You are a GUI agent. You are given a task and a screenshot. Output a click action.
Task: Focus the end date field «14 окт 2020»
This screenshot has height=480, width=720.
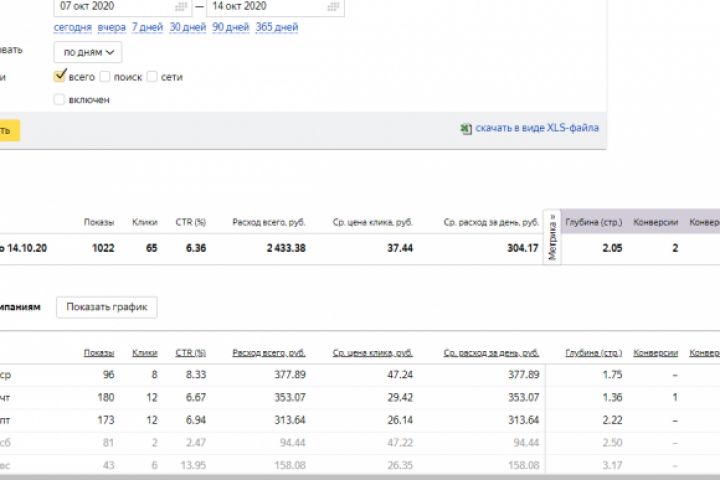point(275,6)
